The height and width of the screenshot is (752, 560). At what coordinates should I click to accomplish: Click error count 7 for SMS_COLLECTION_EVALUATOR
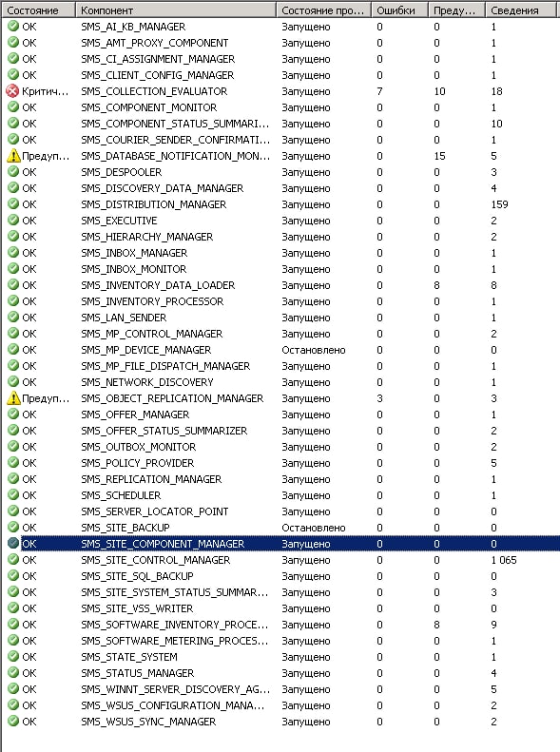pos(379,91)
